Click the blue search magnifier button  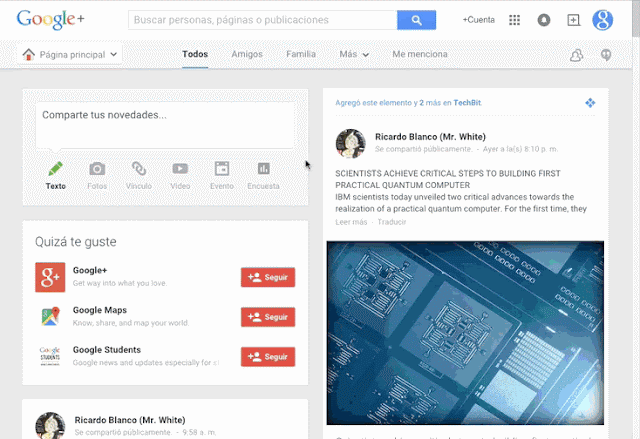[416, 20]
